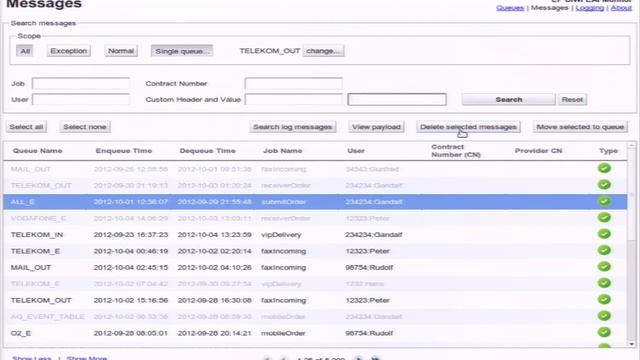Viewport: 640px width, 360px height.
Task: Click the type icon of TELEKOM_E faxIncoming row
Action: point(604,250)
